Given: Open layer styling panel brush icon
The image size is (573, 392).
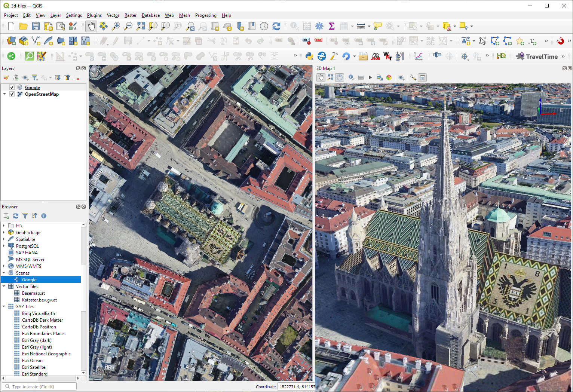Looking at the screenshot, I should pos(6,77).
